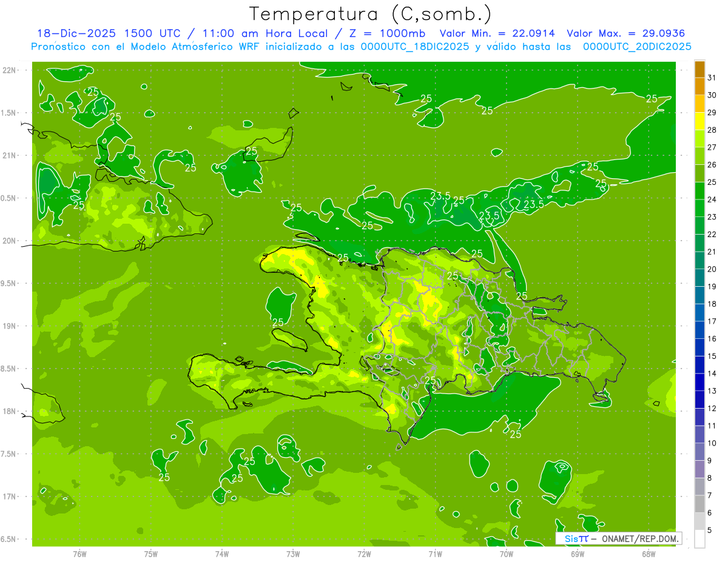
Task: Click the "SisTT - ONAMET/REP.DOM." credit label
Action: coord(619,538)
